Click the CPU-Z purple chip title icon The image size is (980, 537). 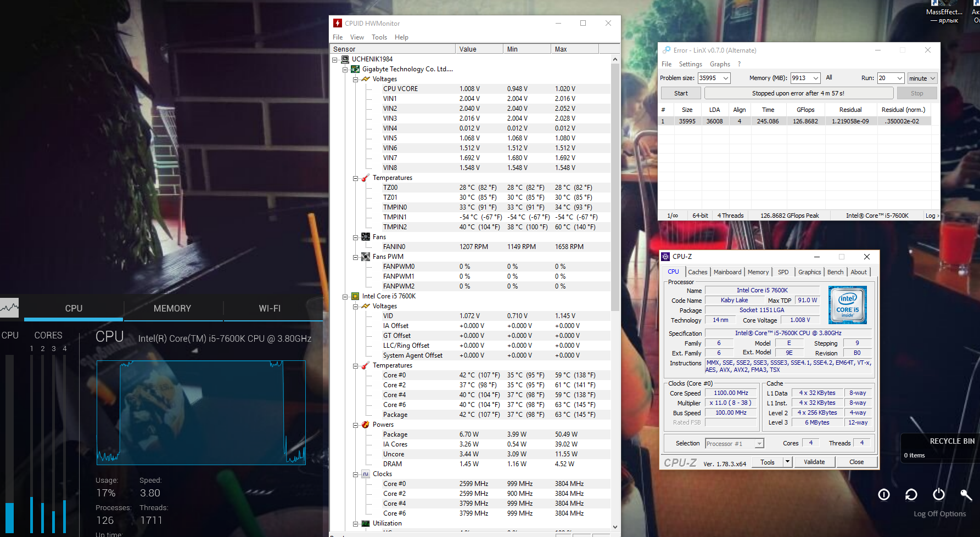(x=665, y=256)
